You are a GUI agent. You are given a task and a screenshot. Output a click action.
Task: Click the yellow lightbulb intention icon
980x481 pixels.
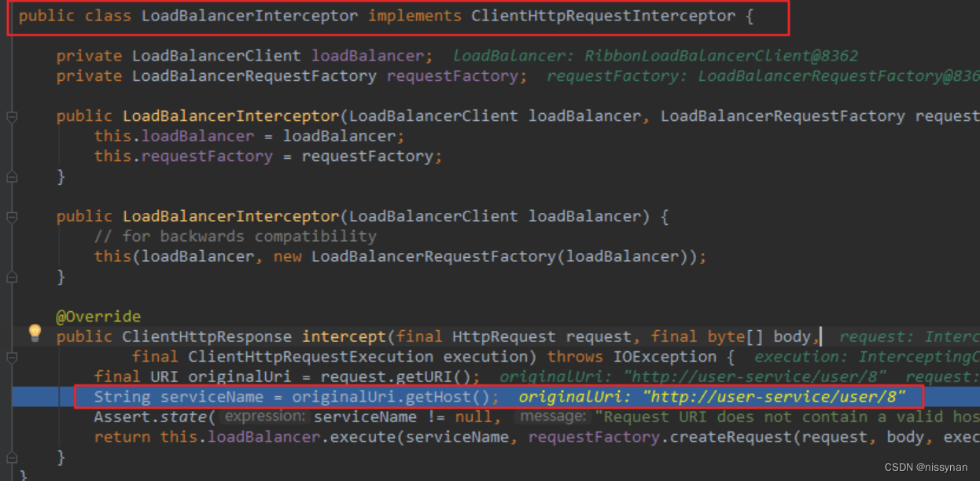coord(35,332)
